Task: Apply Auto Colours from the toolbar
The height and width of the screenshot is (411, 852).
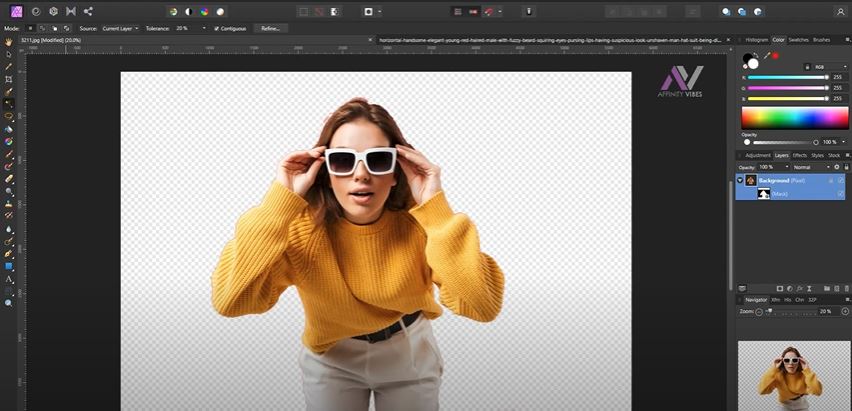Action: (x=204, y=11)
